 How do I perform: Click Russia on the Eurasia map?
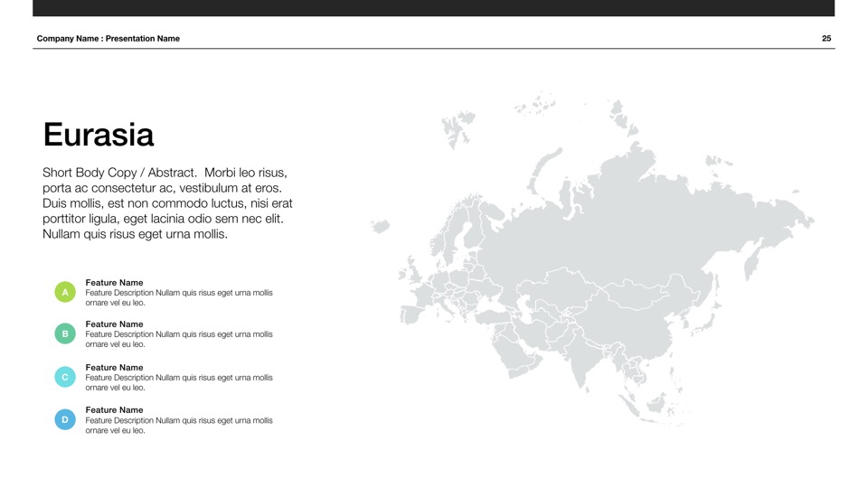click(x=633, y=217)
